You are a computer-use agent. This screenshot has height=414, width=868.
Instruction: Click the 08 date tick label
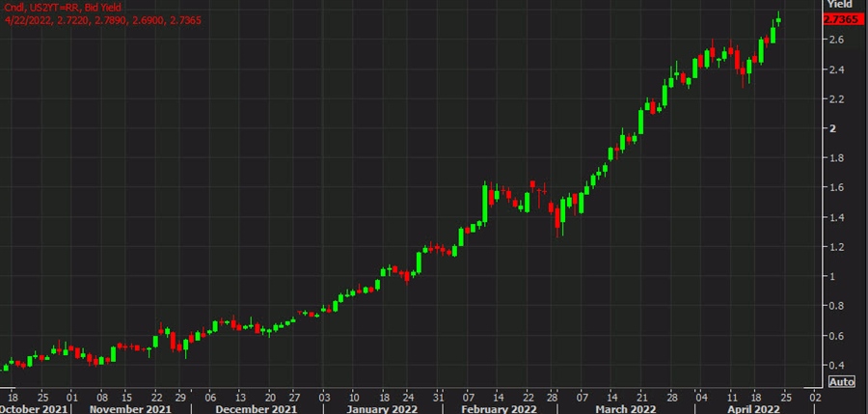(101, 397)
